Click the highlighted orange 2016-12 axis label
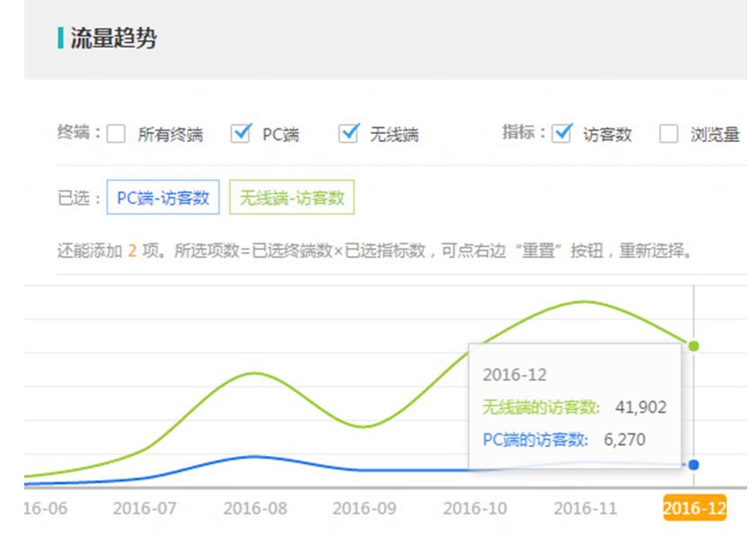The height and width of the screenshot is (543, 756). (x=694, y=508)
